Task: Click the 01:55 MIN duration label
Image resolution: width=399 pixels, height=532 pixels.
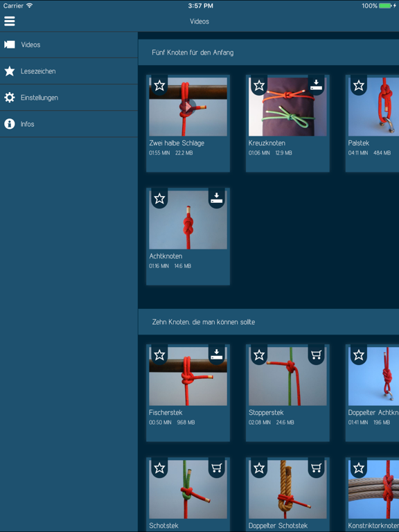Action: [x=159, y=153]
